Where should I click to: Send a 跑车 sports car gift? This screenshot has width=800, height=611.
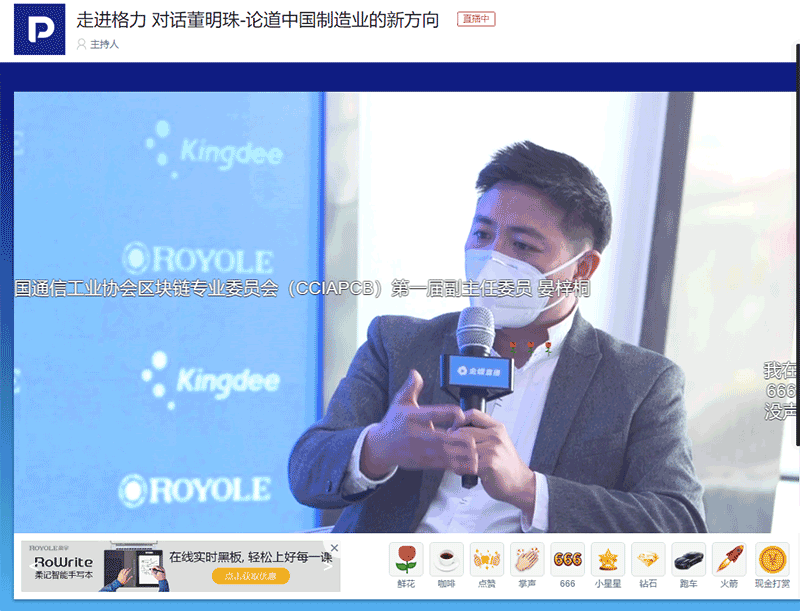(688, 560)
